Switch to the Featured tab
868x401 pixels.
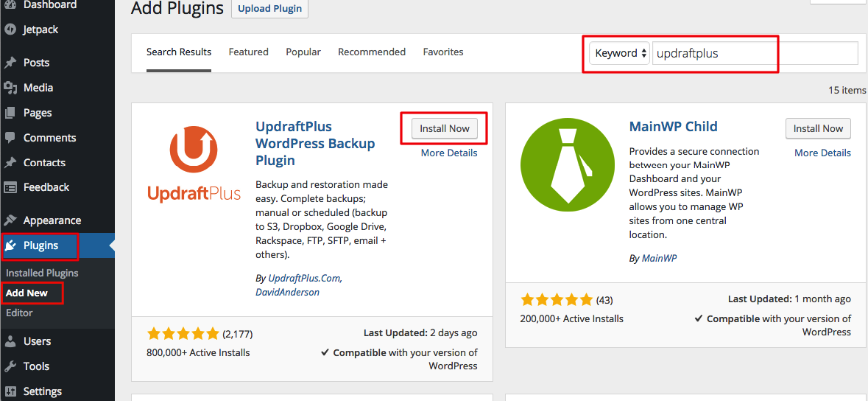click(249, 52)
